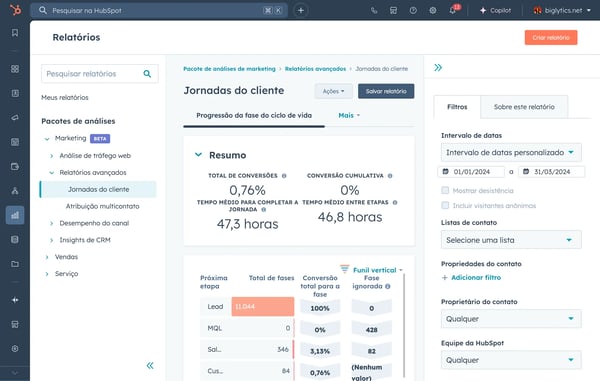Open Meus relatórios link

(x=65, y=98)
